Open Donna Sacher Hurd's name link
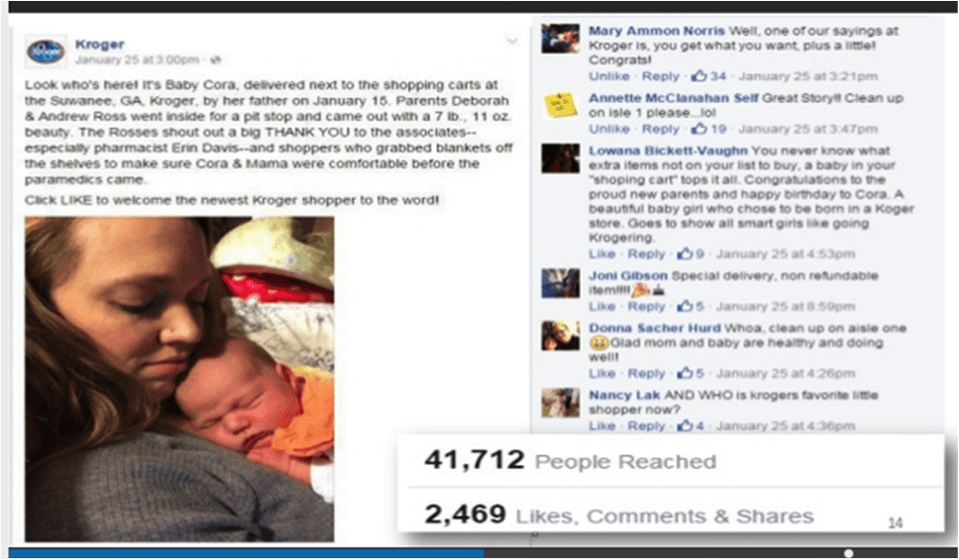The width and height of the screenshot is (959, 560). click(655, 328)
